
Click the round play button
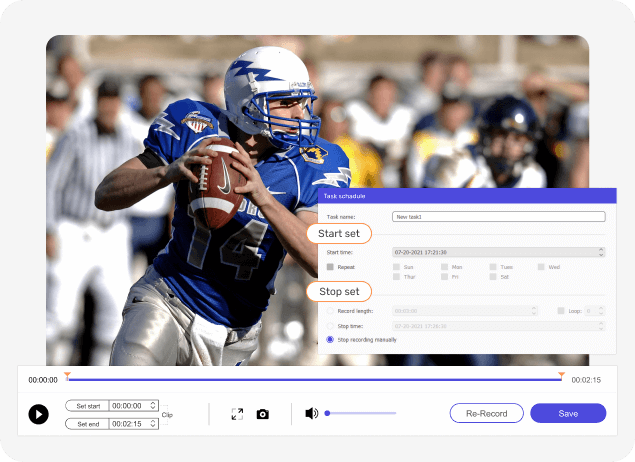coord(38,414)
